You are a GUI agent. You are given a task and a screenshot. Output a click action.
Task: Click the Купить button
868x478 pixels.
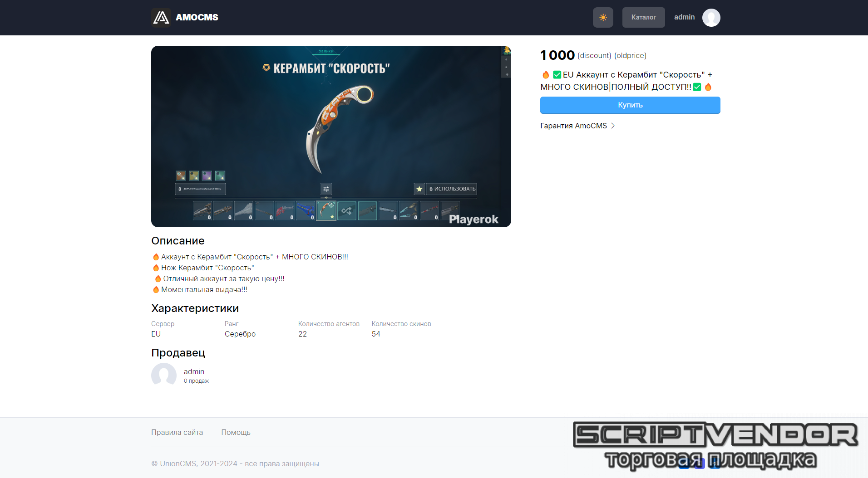point(630,105)
